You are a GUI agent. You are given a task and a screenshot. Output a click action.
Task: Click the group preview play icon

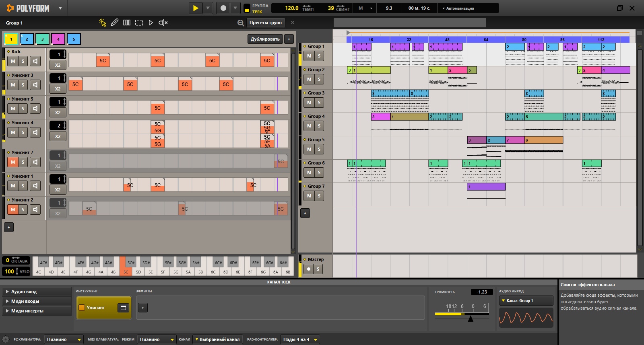pyautogui.click(x=151, y=23)
